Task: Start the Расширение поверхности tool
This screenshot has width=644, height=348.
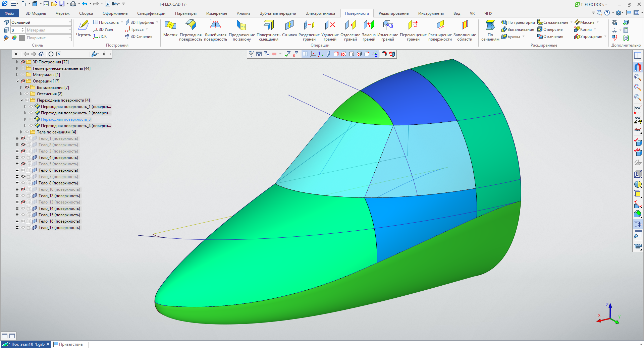Action: click(440, 30)
